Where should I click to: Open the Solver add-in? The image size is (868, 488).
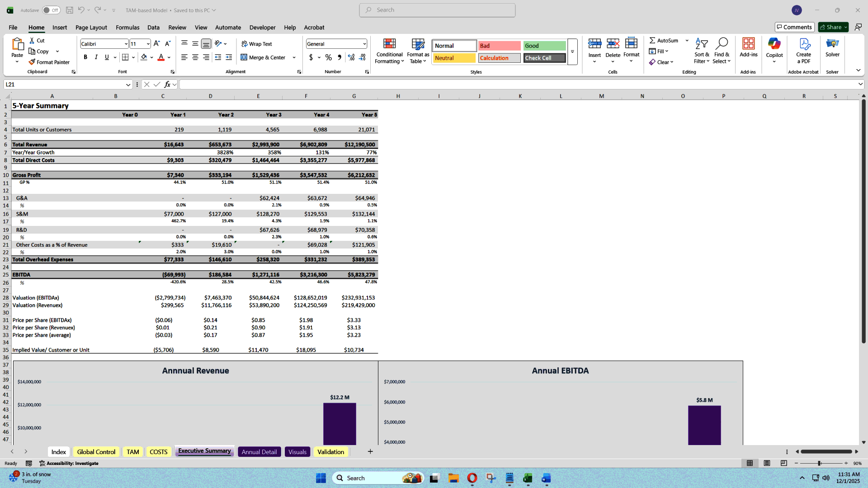click(832, 50)
